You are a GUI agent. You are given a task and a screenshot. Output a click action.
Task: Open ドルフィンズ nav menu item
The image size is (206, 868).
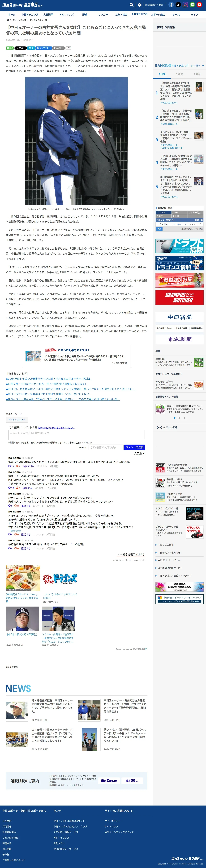pyautogui.click(x=67, y=14)
